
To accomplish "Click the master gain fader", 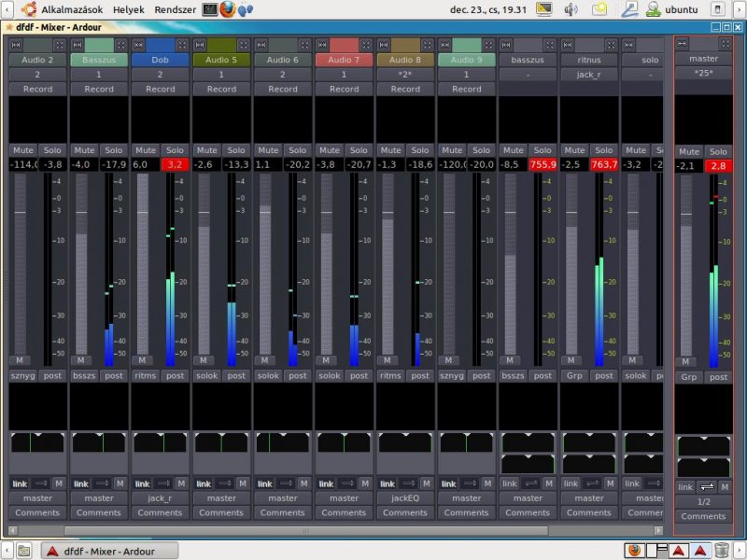I will coord(685,266).
